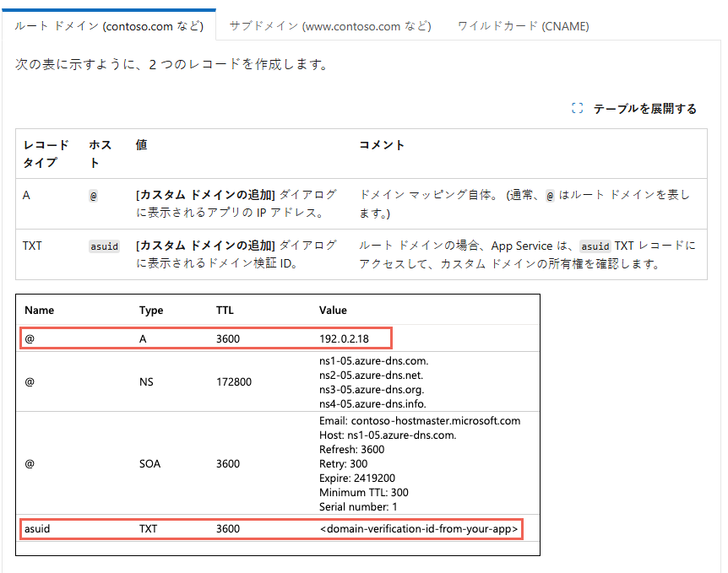The height and width of the screenshot is (573, 728).
Task: Click the @ host code in the A row
Action: point(93,197)
